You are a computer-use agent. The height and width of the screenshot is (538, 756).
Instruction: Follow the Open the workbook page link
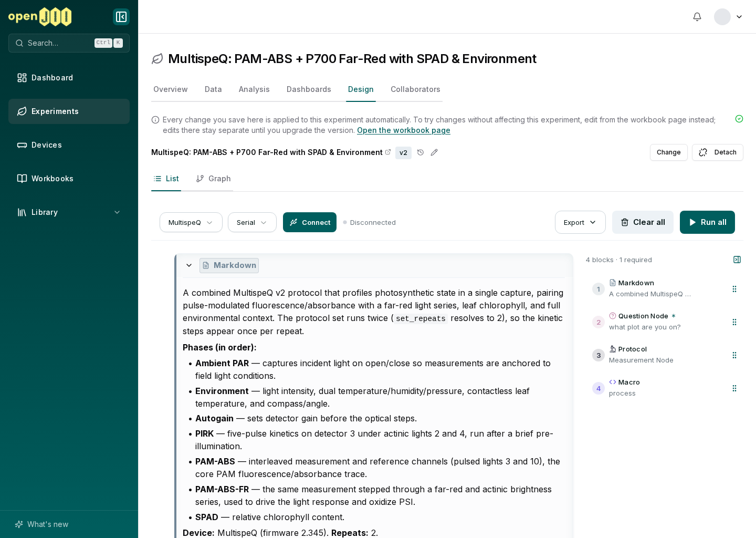point(404,130)
